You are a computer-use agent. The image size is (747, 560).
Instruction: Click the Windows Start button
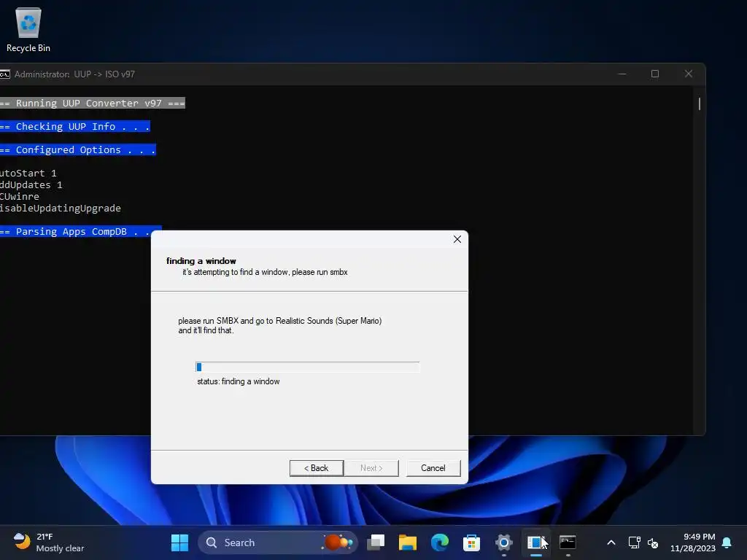pyautogui.click(x=179, y=542)
